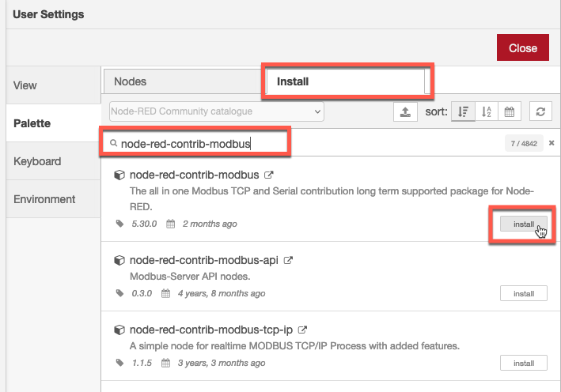Click the 1.1.5 version number

pyautogui.click(x=142, y=363)
